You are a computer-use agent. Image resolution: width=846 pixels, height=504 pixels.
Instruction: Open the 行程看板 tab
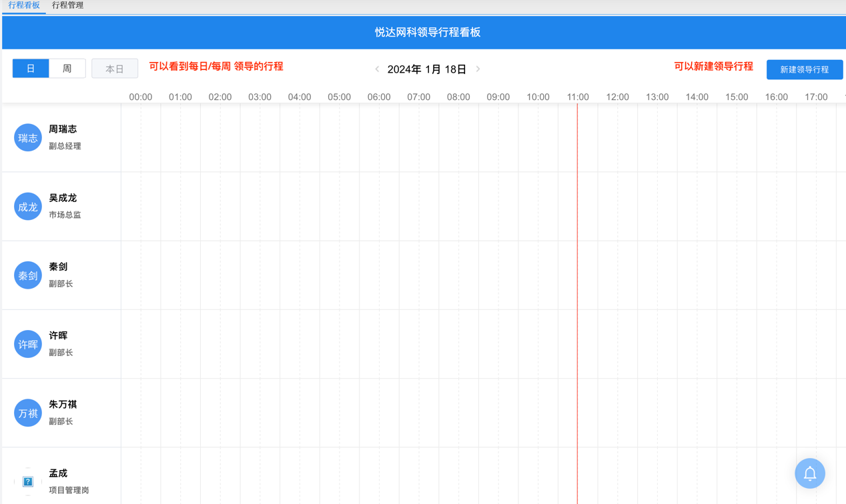(24, 5)
